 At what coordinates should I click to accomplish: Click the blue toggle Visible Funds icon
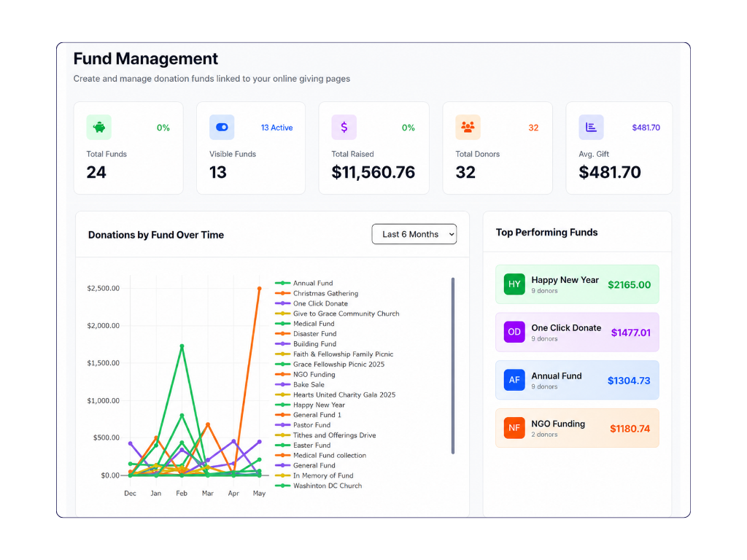[222, 127]
